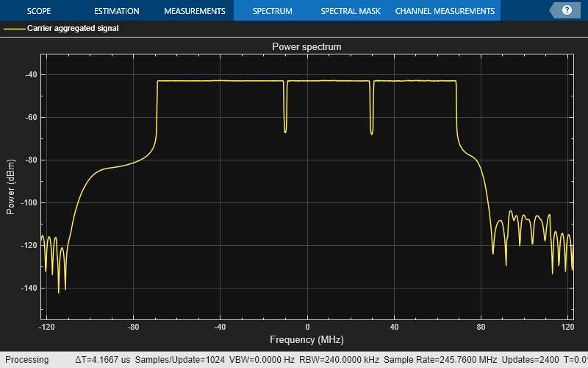This screenshot has height=368, width=588.
Task: Click the Updates=2400 status entry
Action: 530,360
